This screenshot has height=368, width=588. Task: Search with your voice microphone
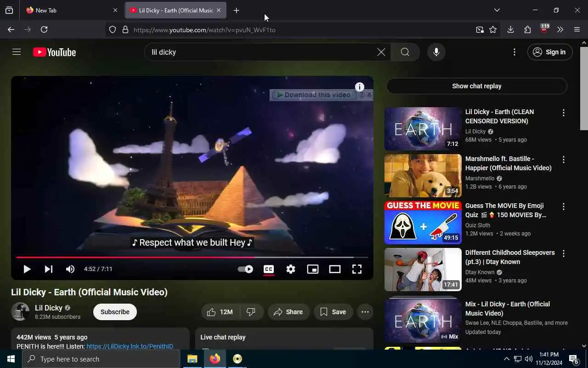pyautogui.click(x=436, y=52)
